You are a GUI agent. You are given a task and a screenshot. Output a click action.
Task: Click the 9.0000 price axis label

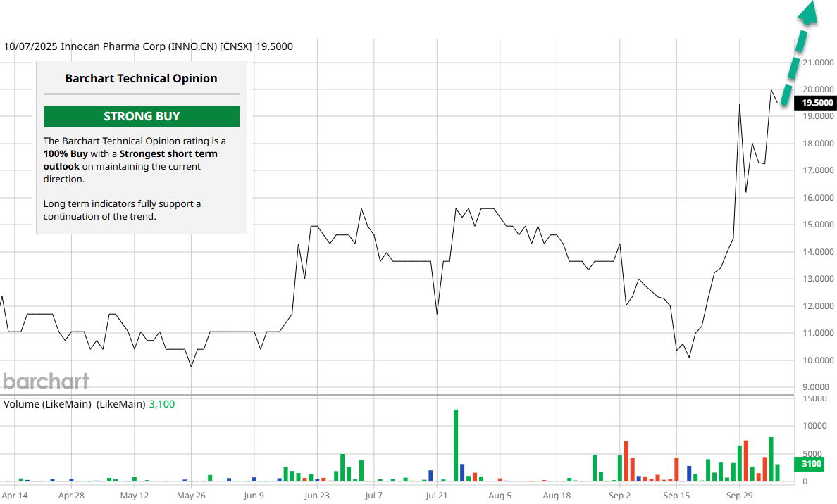click(815, 387)
